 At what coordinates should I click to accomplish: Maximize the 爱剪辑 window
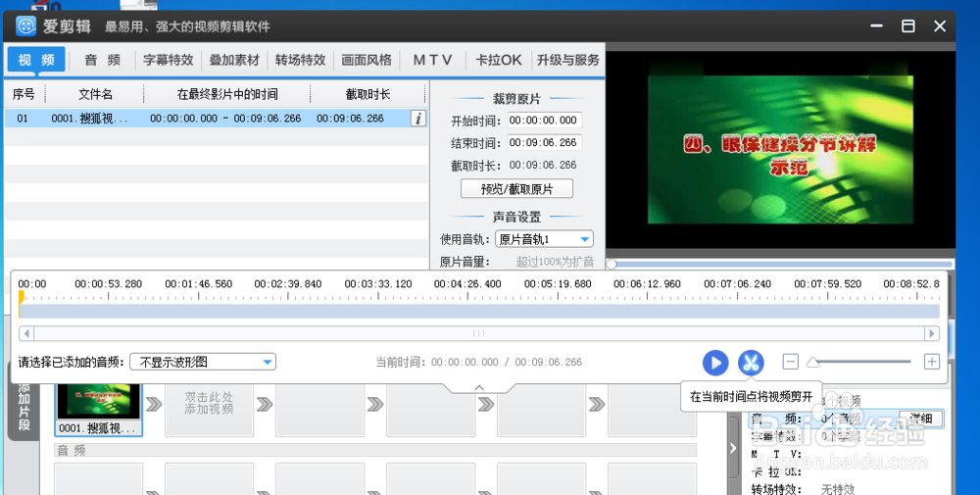(908, 26)
